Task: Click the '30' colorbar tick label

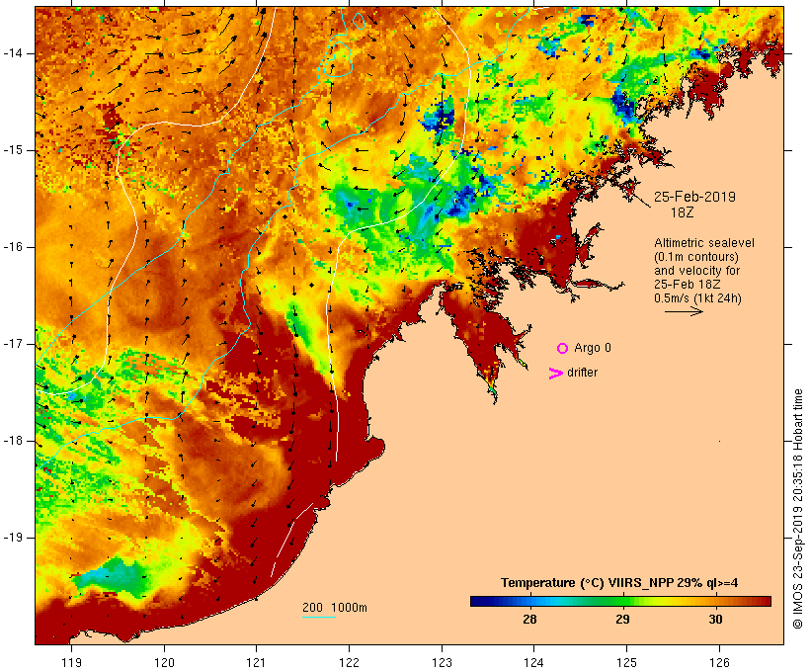Action: point(715,620)
